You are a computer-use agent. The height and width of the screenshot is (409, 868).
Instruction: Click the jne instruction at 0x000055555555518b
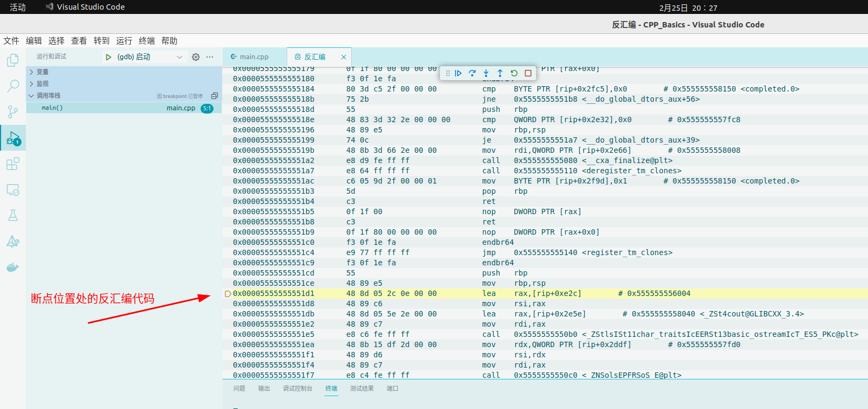pos(545,100)
